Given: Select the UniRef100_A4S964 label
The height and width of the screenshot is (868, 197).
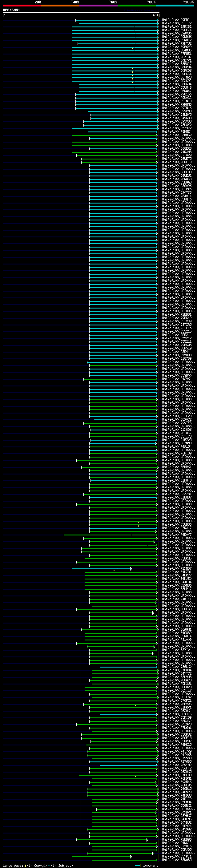Looking at the screenshot, I should [177, 379].
